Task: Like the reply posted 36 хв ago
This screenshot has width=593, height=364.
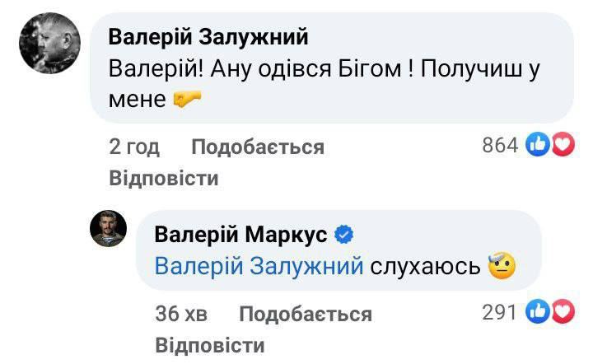Action: [x=305, y=314]
